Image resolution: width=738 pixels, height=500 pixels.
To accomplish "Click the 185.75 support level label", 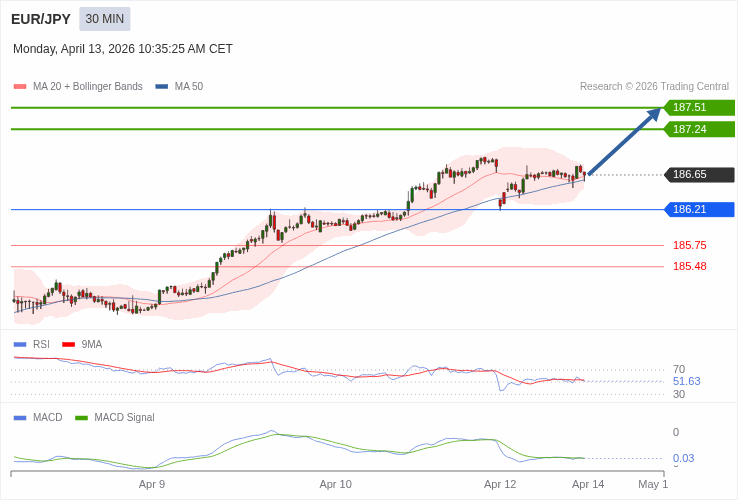I will point(689,245).
